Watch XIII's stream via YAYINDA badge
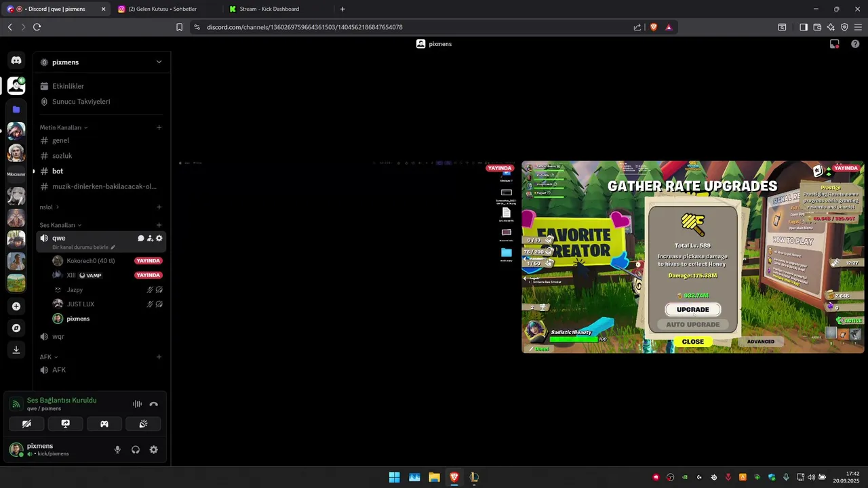 148,275
